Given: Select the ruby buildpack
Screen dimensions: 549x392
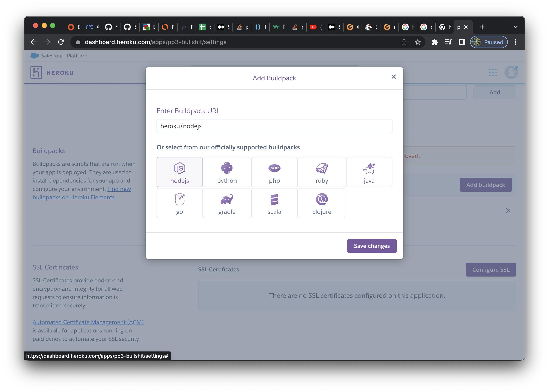Looking at the screenshot, I should click(322, 172).
